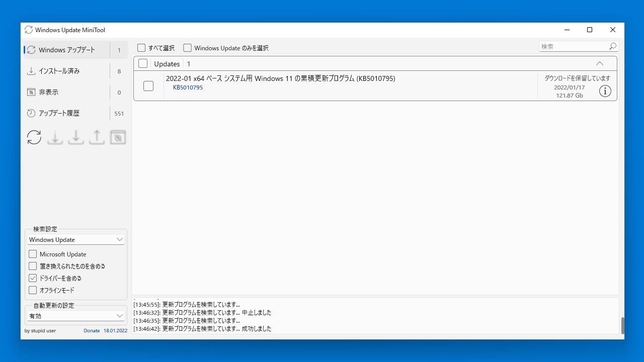Click the 551 history count

119,114
